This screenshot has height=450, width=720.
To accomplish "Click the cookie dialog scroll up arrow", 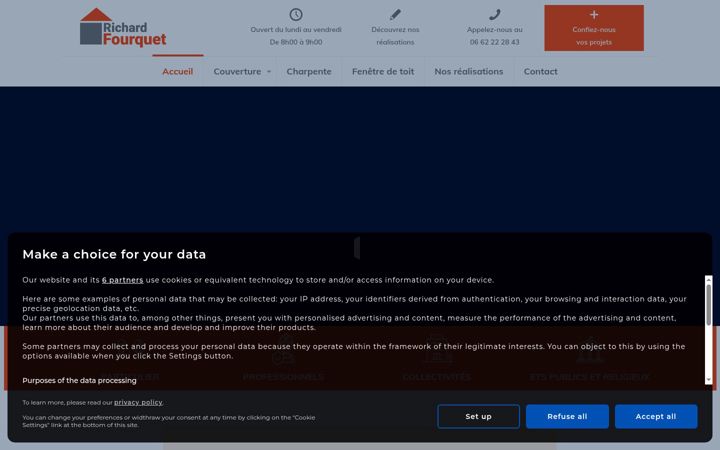I will click(709, 280).
